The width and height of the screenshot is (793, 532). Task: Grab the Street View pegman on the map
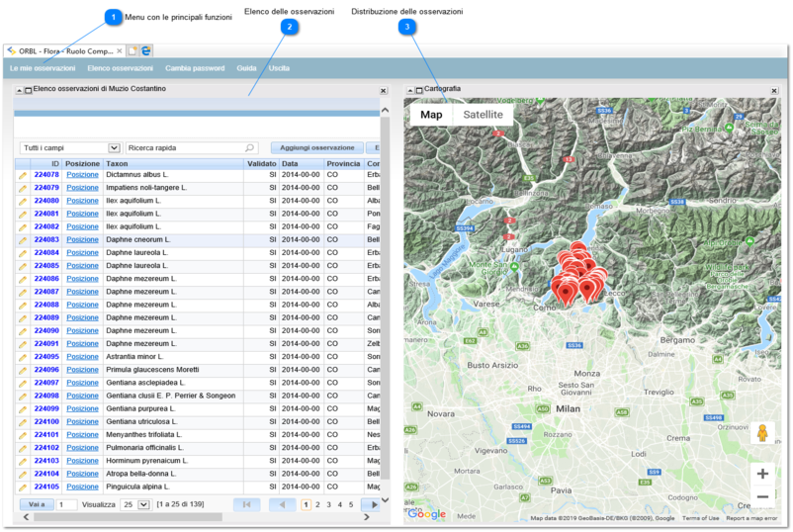point(762,433)
